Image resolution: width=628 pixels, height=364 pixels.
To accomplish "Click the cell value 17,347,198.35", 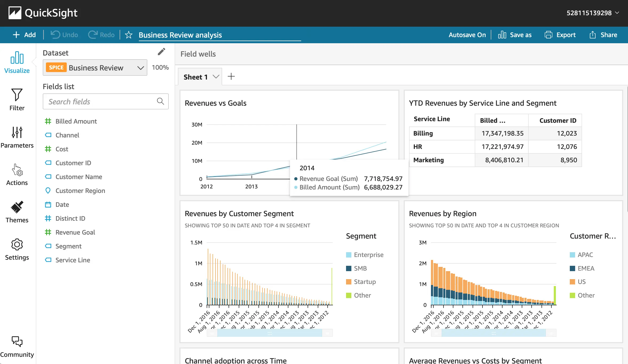I will (502, 133).
